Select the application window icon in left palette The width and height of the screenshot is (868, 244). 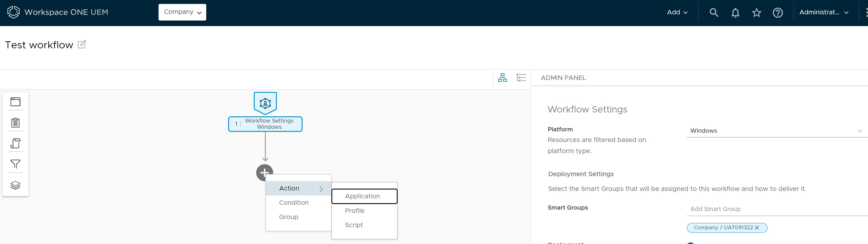point(15,102)
